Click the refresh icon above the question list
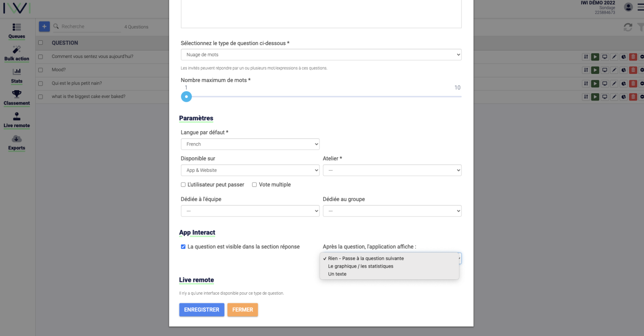 click(x=628, y=27)
